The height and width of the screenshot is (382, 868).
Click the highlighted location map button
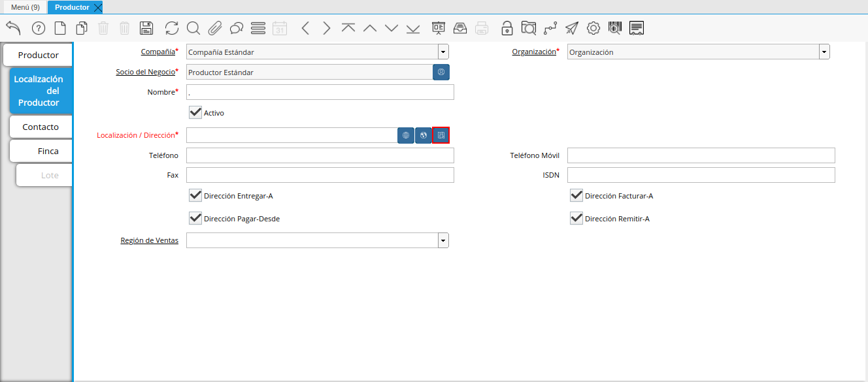click(x=441, y=135)
